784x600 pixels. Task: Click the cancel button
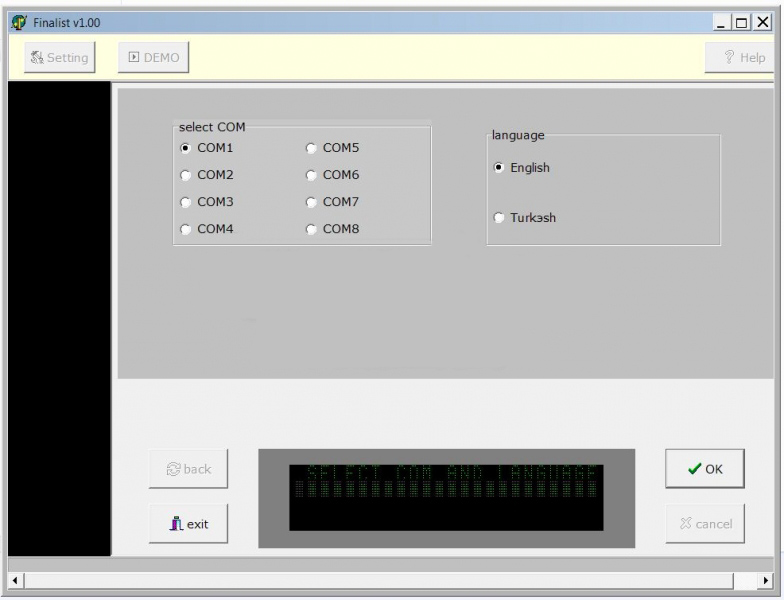coord(705,523)
